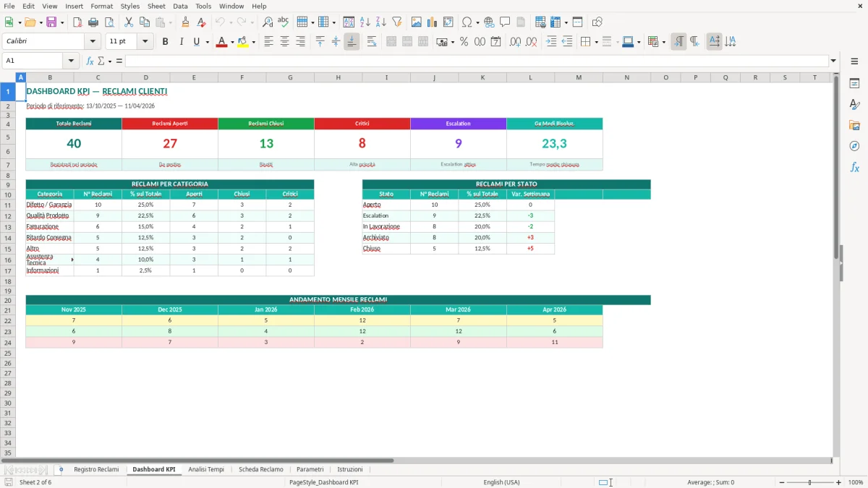This screenshot has height=488, width=868.
Task: Toggle Underline formatting
Action: point(197,42)
